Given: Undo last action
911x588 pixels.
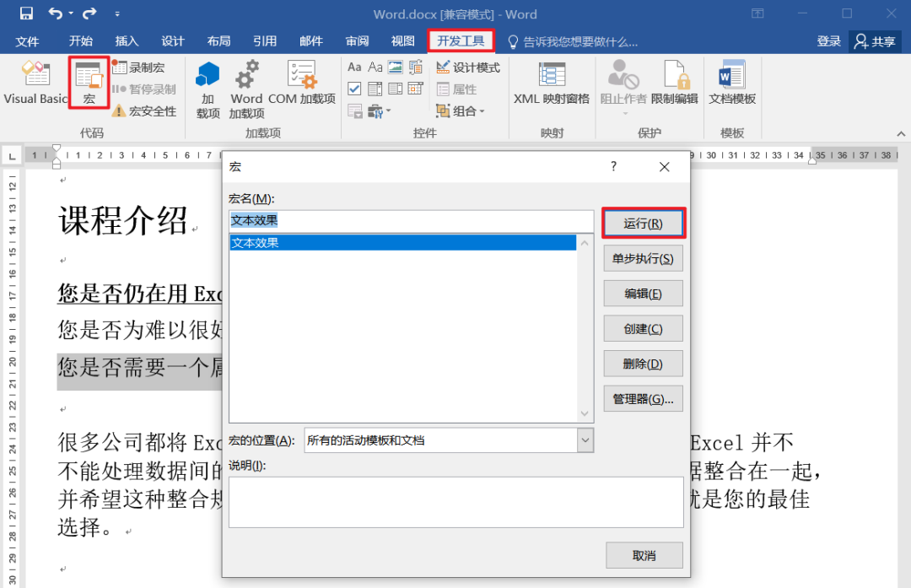Looking at the screenshot, I should pyautogui.click(x=55, y=13).
